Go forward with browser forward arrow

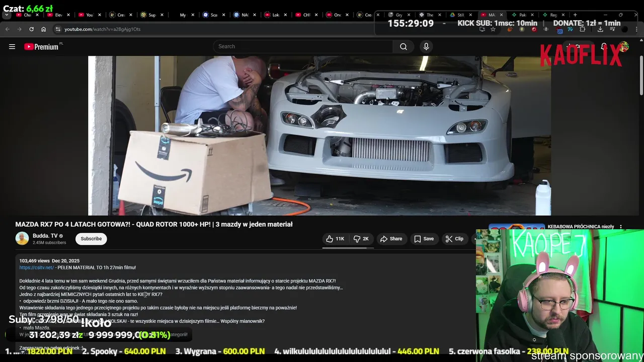click(20, 29)
